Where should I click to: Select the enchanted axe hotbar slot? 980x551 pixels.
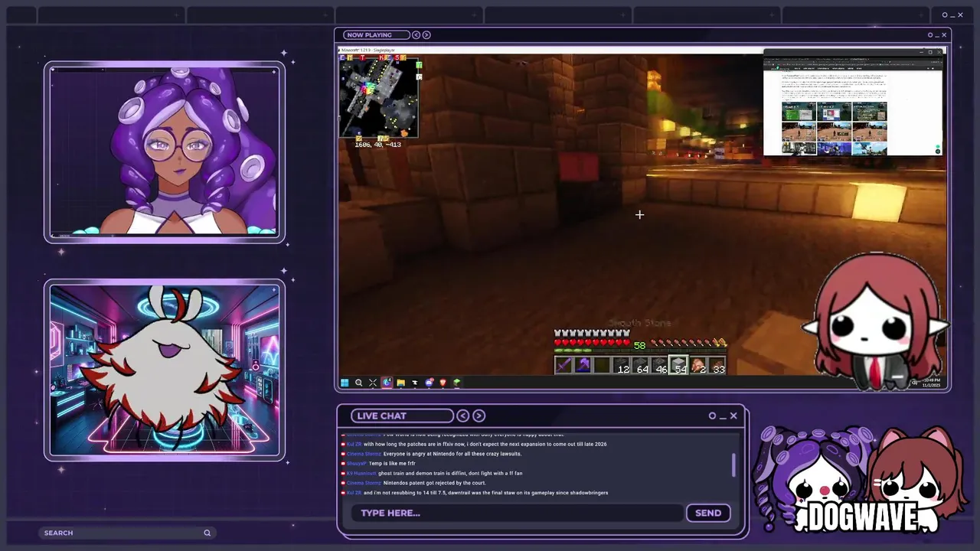coord(583,366)
